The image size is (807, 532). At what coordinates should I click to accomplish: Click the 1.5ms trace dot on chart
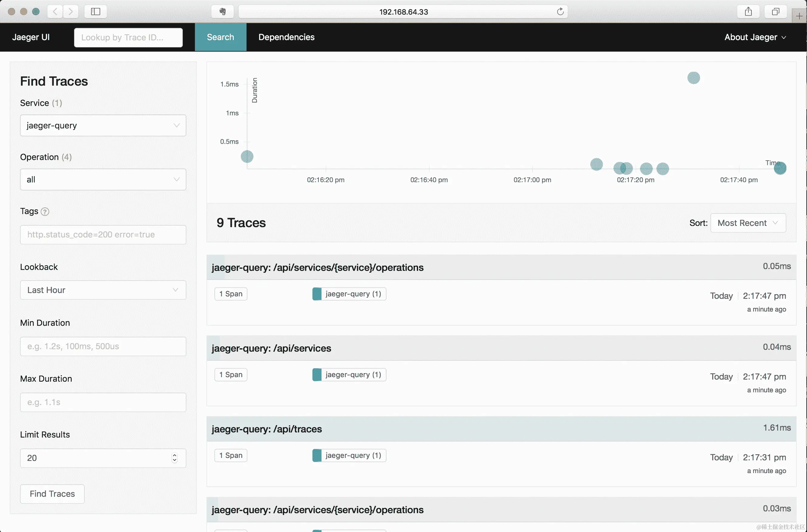pyautogui.click(x=693, y=78)
